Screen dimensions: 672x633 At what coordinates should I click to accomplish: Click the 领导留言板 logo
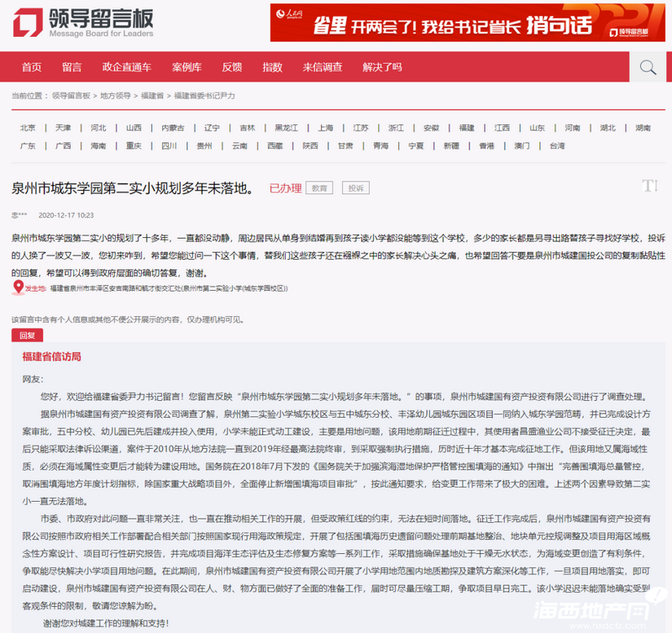[83, 23]
